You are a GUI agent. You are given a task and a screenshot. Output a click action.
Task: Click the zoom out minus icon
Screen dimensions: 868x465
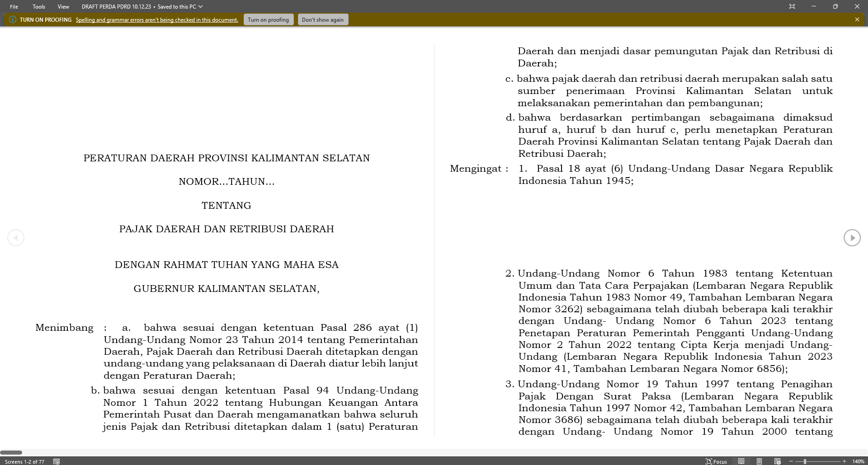[x=791, y=461]
